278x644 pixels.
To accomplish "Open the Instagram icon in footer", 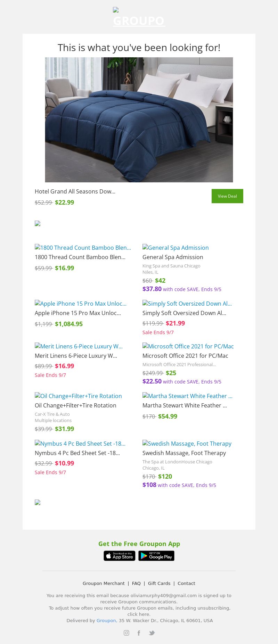I will coord(126,633).
